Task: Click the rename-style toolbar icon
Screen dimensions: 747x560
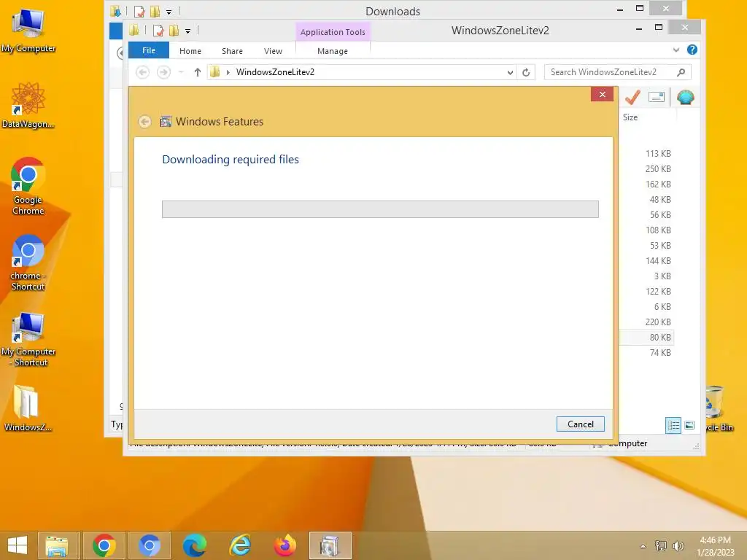Action: coord(657,97)
